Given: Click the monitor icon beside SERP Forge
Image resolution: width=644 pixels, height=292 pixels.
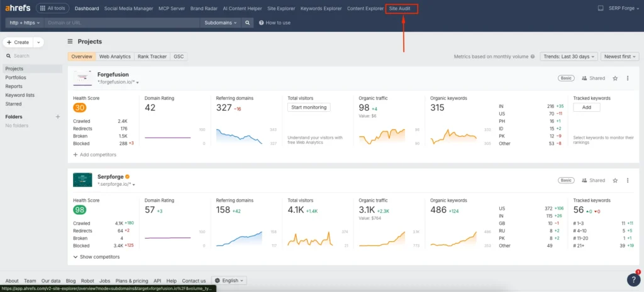Looking at the screenshot, I should click(x=601, y=8).
